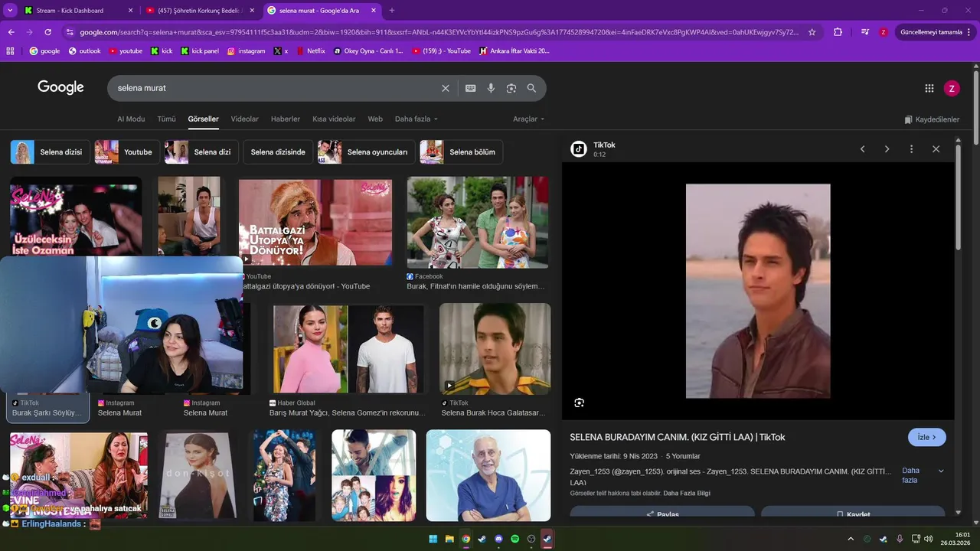
Task: Open the Chrome apps grid in bookmarks bar
Action: [10, 51]
